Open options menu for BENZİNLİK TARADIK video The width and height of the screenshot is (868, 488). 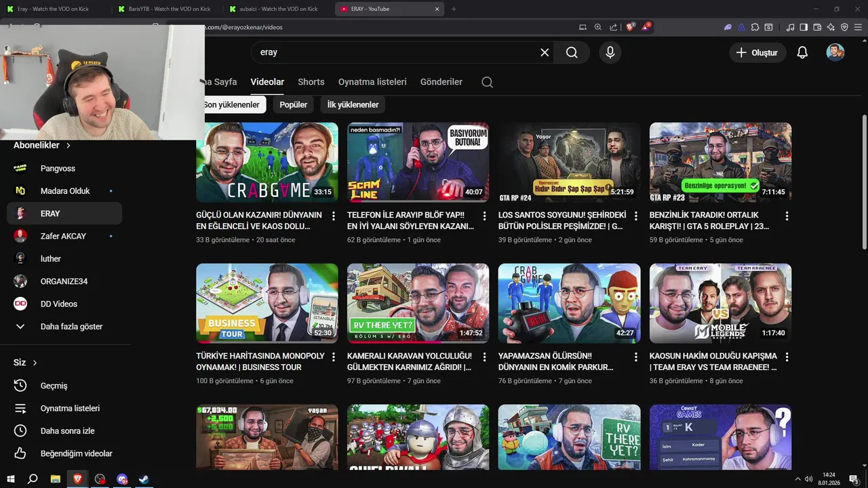point(787,216)
